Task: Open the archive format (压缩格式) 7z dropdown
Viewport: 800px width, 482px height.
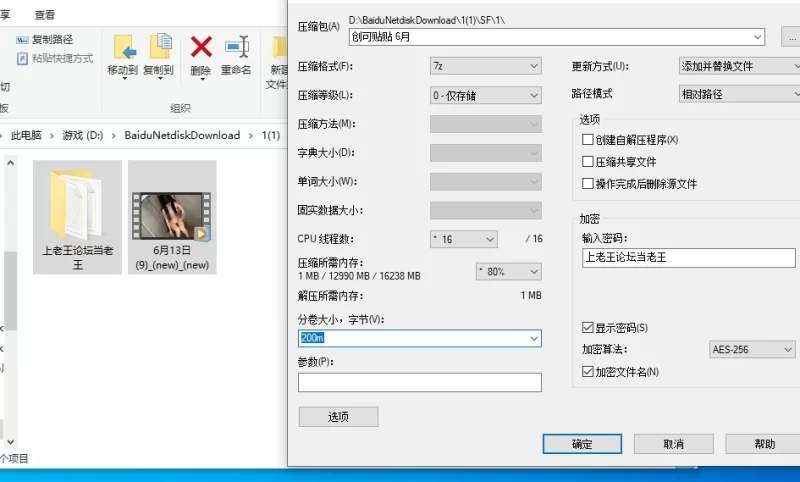Action: pyautogui.click(x=486, y=66)
